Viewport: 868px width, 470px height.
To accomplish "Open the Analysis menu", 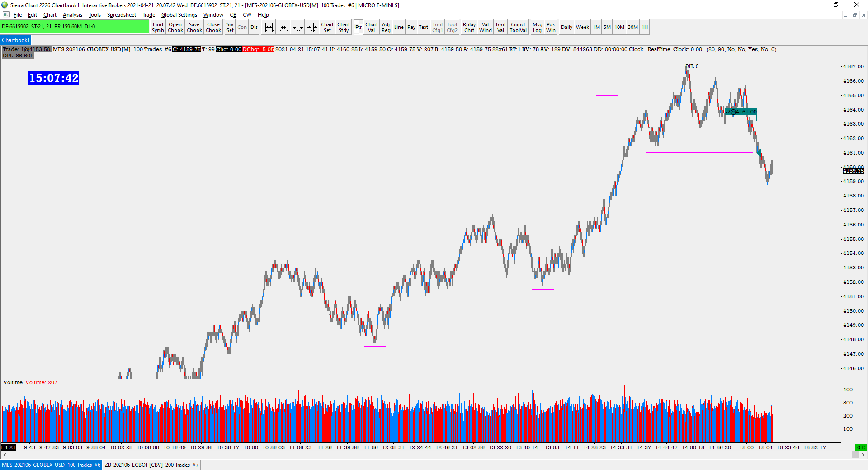I will (72, 15).
